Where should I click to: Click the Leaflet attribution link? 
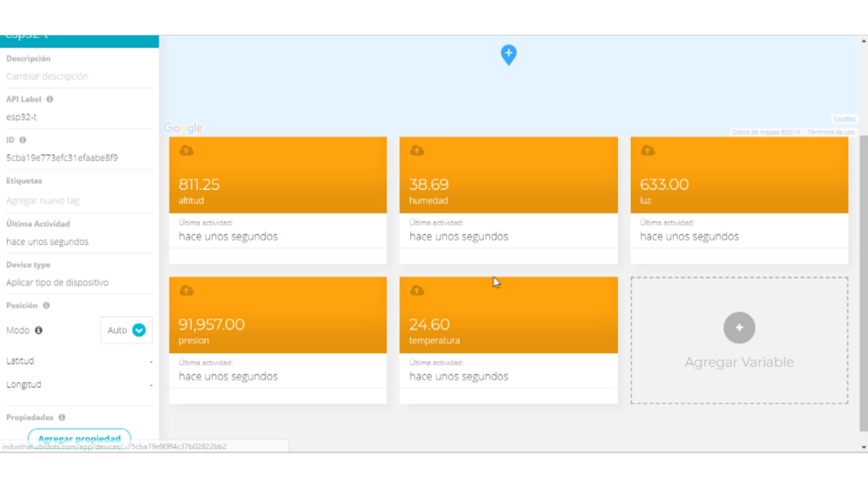pos(844,119)
